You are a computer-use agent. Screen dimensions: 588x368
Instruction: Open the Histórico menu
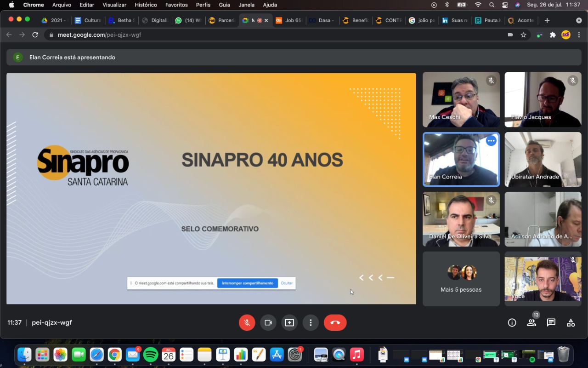coord(146,5)
